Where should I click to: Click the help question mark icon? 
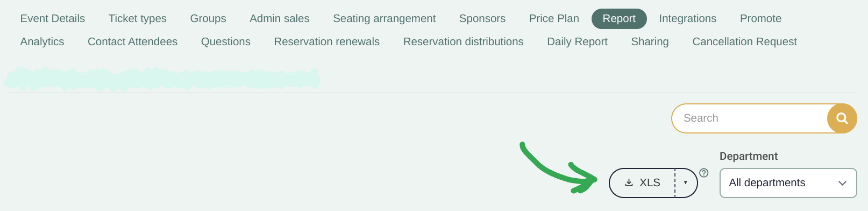pyautogui.click(x=704, y=173)
